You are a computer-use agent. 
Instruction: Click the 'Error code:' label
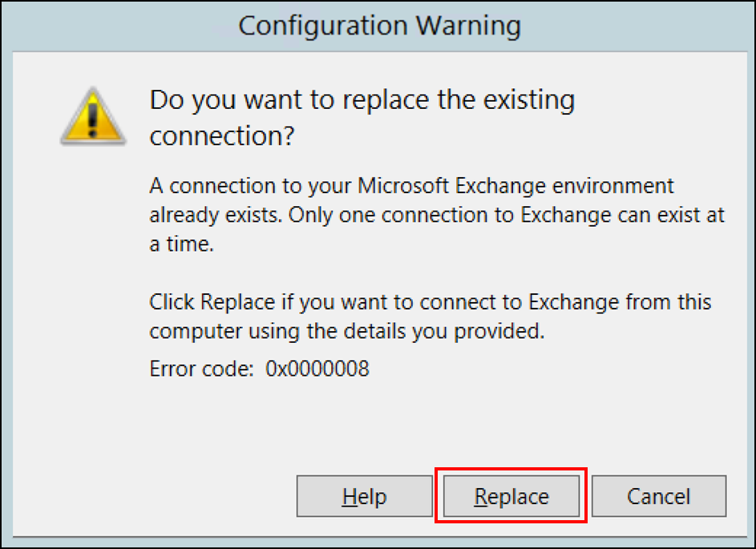(201, 369)
